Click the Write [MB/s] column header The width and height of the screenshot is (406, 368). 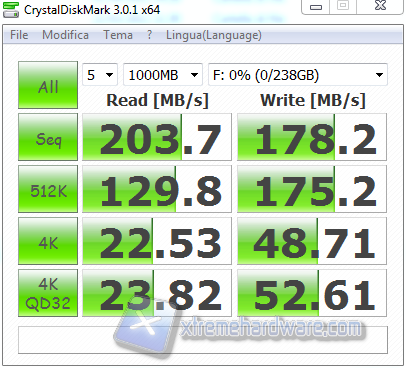313,100
